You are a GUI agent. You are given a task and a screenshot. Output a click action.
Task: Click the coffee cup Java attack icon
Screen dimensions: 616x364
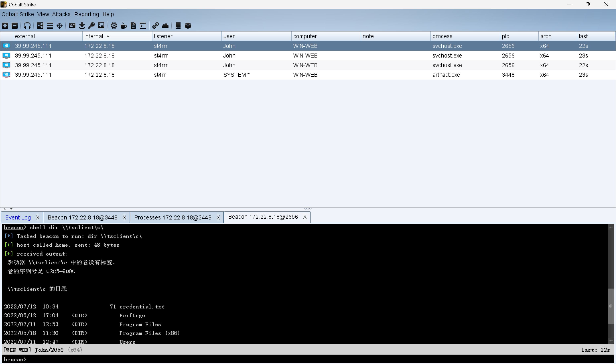click(x=124, y=25)
